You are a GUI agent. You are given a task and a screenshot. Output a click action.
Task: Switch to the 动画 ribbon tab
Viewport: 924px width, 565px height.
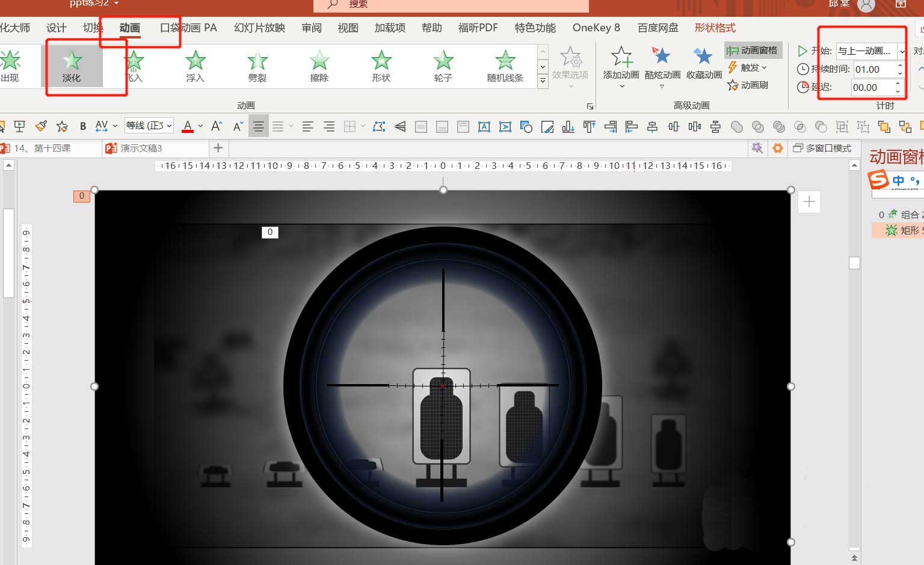[x=129, y=28]
